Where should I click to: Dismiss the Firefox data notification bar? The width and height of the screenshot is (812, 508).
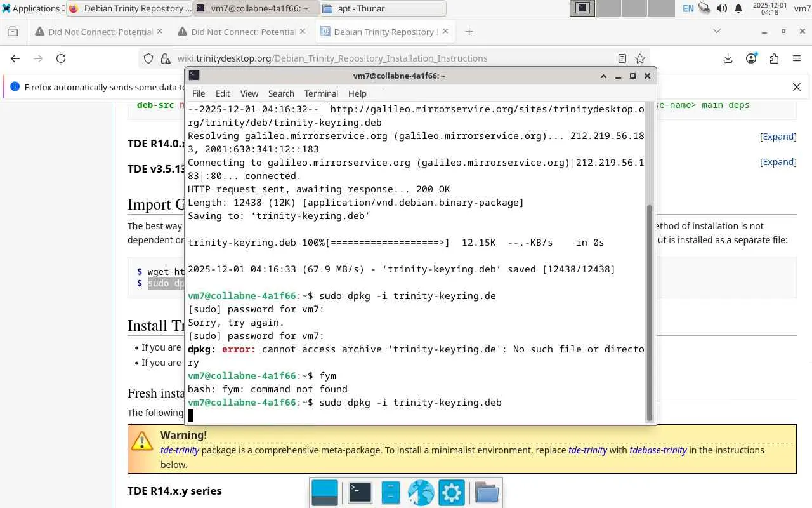797,87
